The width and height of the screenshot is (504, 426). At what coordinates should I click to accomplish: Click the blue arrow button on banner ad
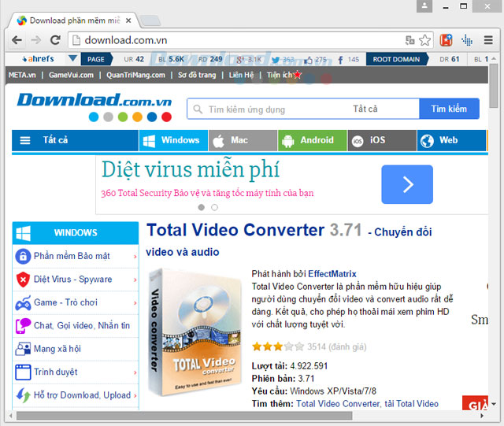tap(407, 184)
